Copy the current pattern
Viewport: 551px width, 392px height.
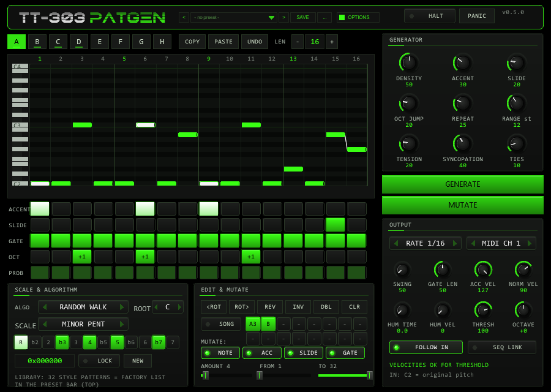[x=192, y=42]
